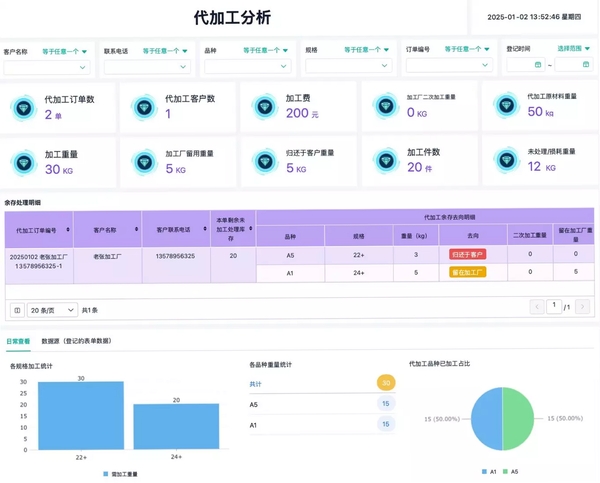Click the diamond icon beside 代加工客户数
Screen dimensions: 600x483
click(144, 108)
